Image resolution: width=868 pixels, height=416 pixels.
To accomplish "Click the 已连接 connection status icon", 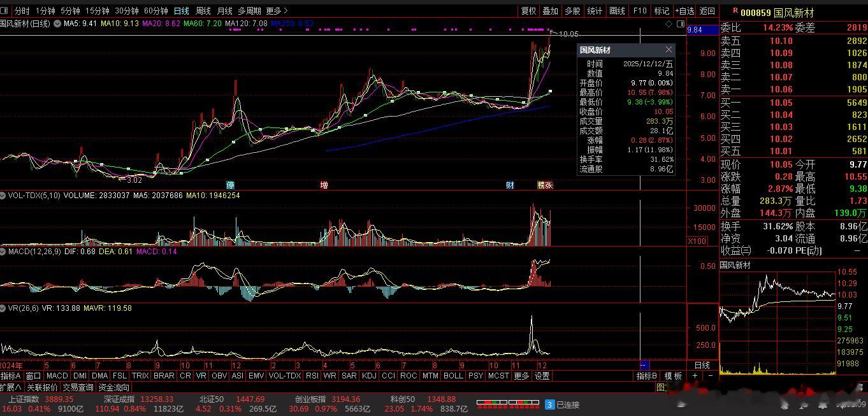I will coord(549,405).
